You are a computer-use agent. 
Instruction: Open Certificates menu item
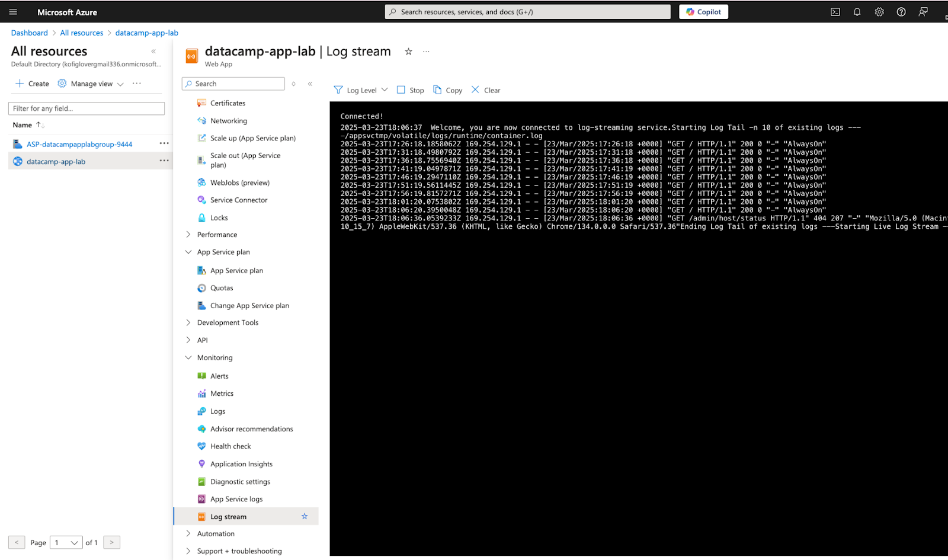pos(228,103)
